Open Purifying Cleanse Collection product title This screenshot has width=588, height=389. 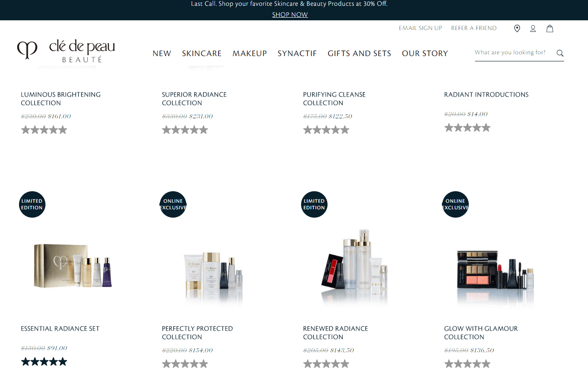[334, 98]
